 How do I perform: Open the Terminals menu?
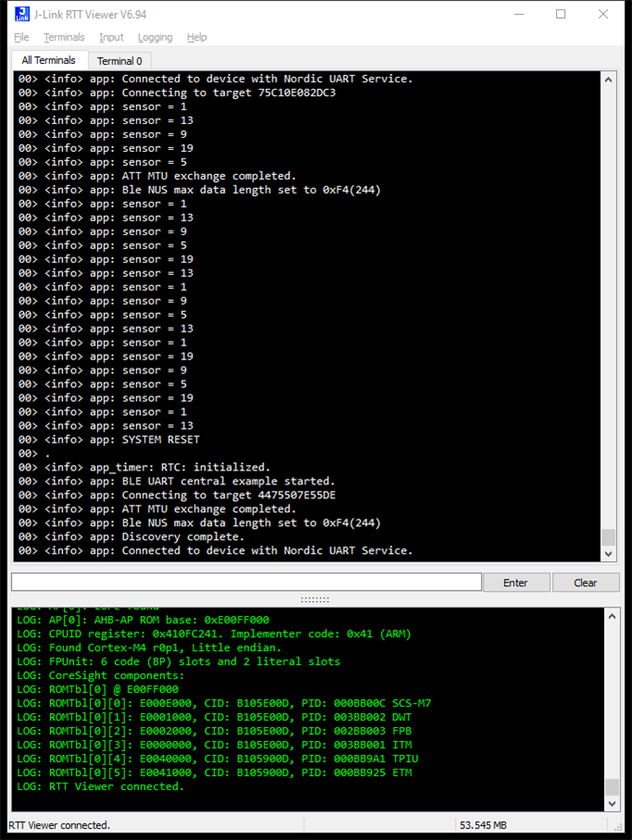pos(64,37)
